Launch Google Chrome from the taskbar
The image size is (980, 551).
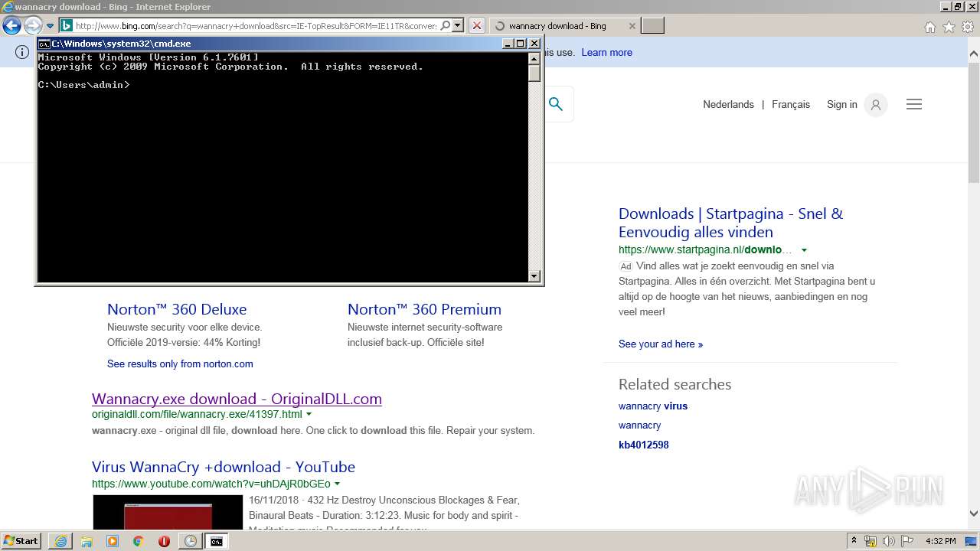tap(138, 541)
